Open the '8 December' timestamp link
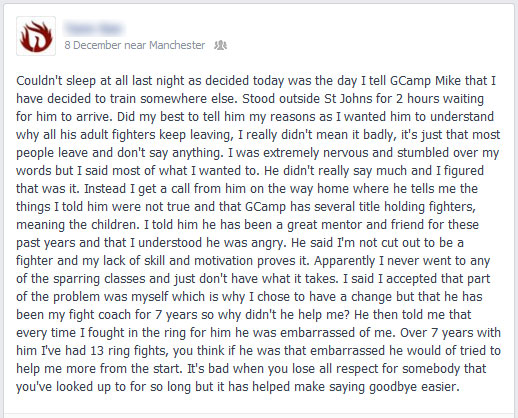This screenshot has height=418, width=518. [93, 45]
